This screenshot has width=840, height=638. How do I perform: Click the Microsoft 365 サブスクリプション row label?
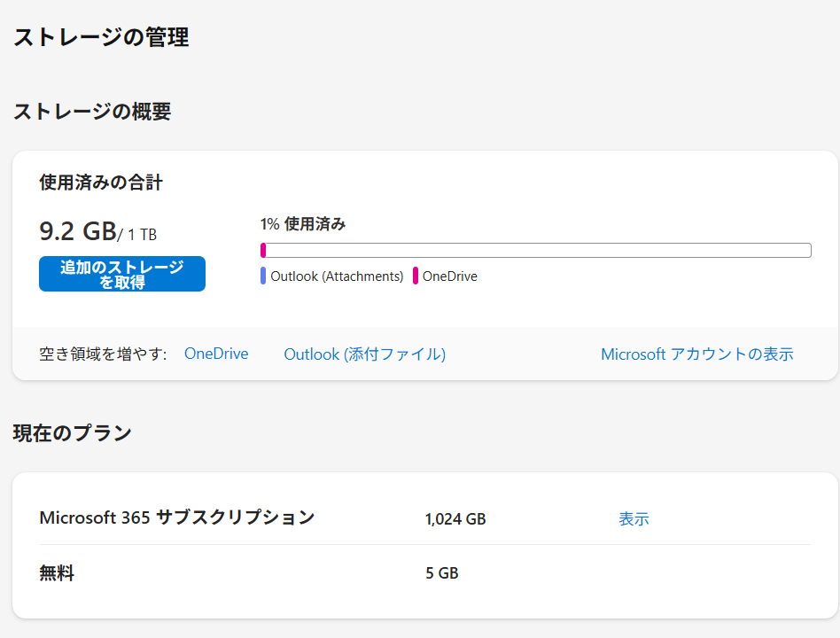[177, 517]
